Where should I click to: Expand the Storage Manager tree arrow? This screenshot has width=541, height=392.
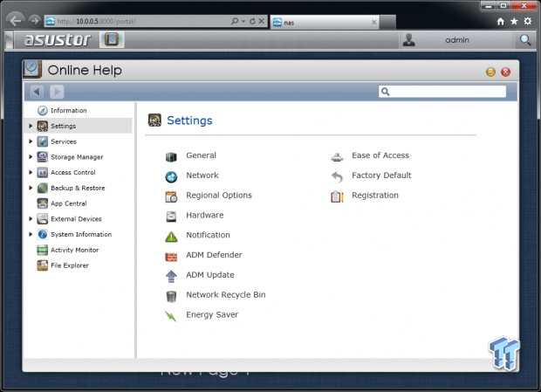point(31,157)
